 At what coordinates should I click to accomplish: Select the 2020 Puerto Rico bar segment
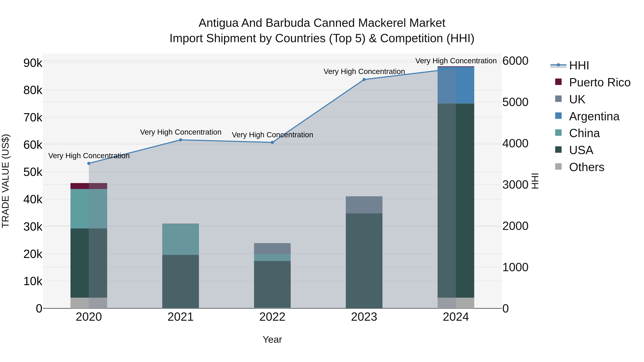[x=89, y=186]
